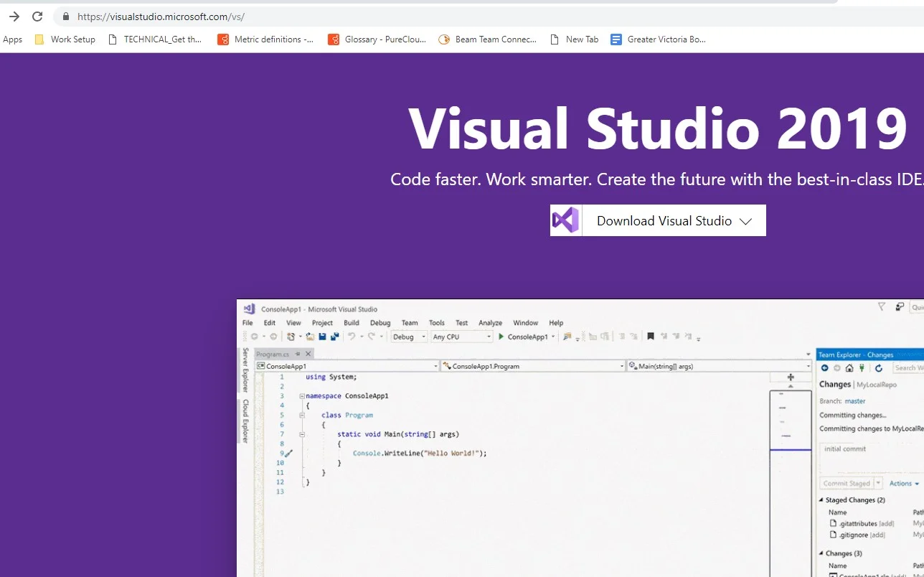The image size is (924, 577).
Task: Open the Actions dropdown in Changes
Action: 904,483
